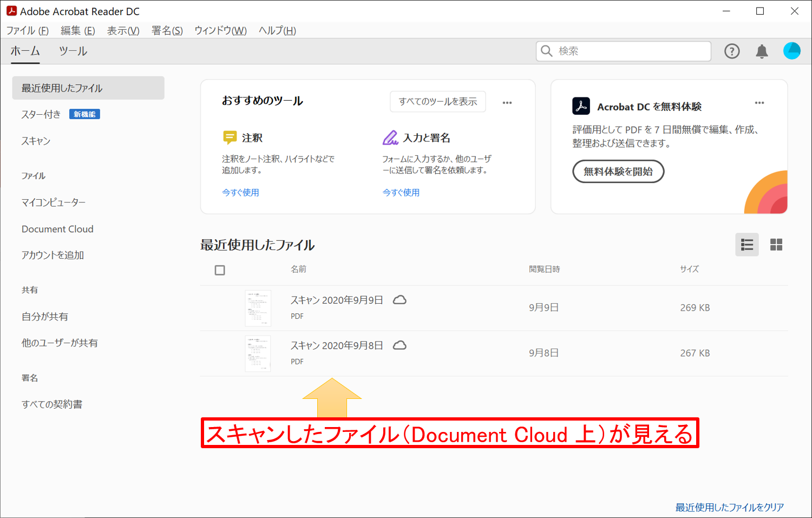
Task: Click into the 検索 search field
Action: pos(624,51)
